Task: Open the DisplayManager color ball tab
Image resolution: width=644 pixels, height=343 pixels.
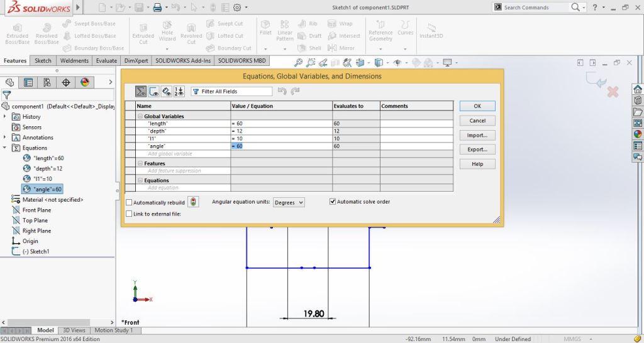Action: click(x=85, y=82)
